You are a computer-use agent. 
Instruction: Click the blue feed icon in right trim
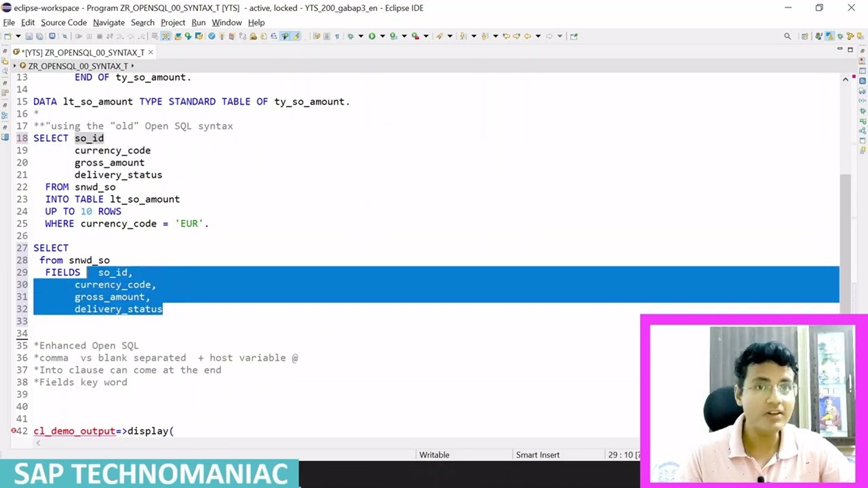tap(863, 81)
